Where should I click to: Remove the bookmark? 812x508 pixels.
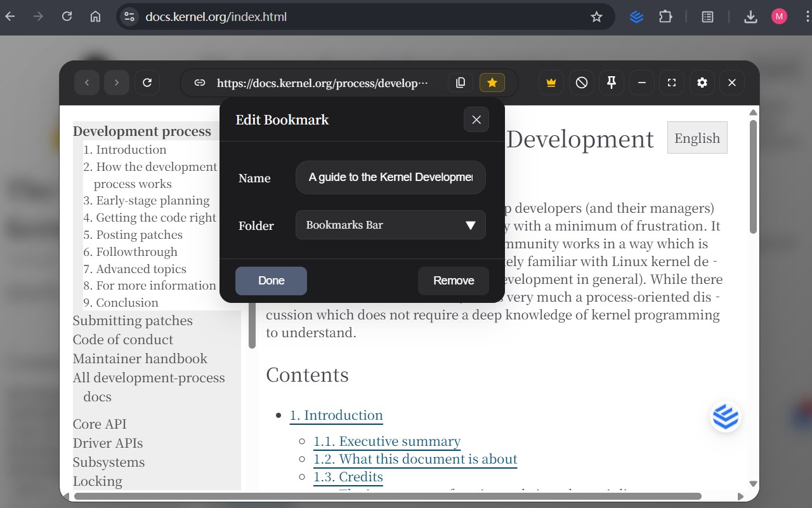click(x=454, y=281)
